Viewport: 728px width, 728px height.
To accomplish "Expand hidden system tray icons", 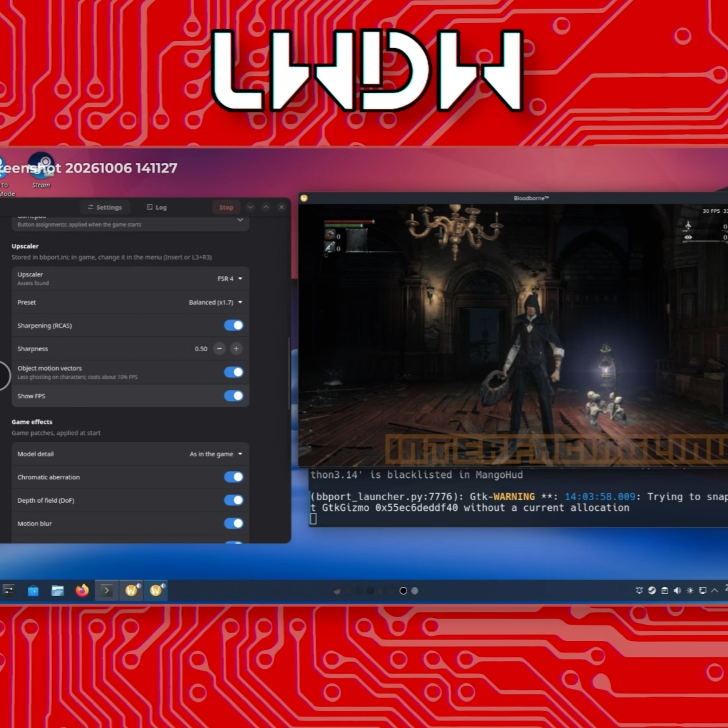I will [x=714, y=590].
